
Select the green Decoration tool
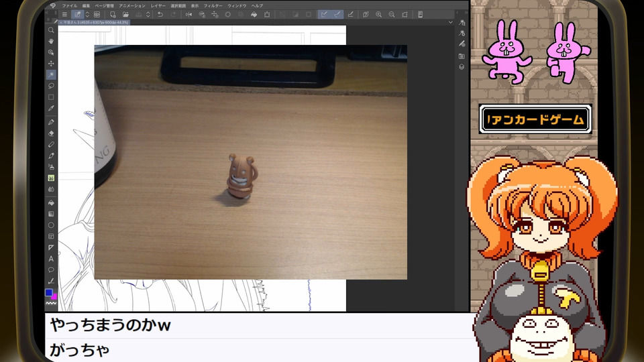[x=51, y=178]
